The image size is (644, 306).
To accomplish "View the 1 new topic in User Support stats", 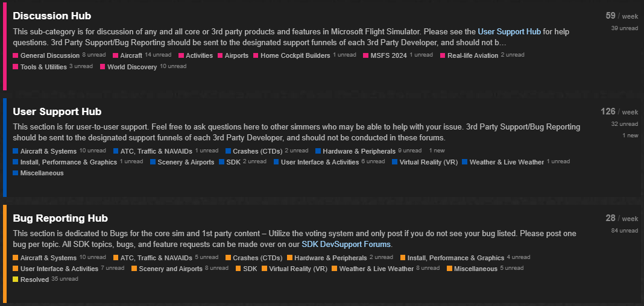I will [630, 136].
